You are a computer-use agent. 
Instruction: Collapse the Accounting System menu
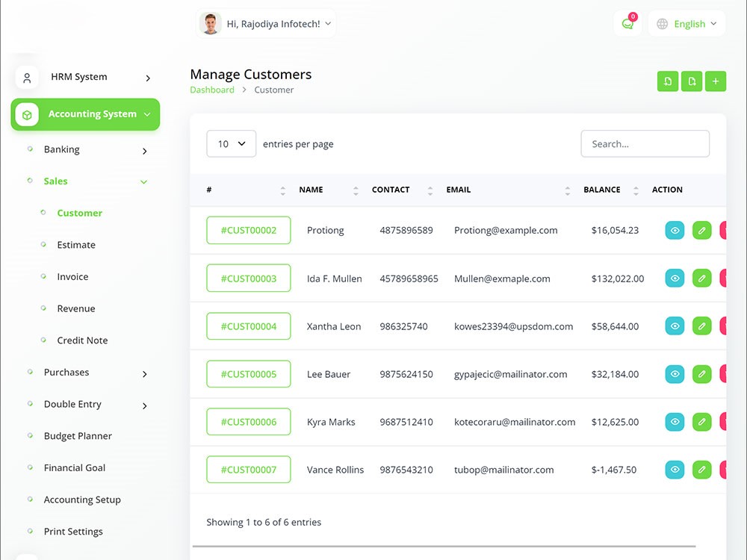click(x=147, y=114)
